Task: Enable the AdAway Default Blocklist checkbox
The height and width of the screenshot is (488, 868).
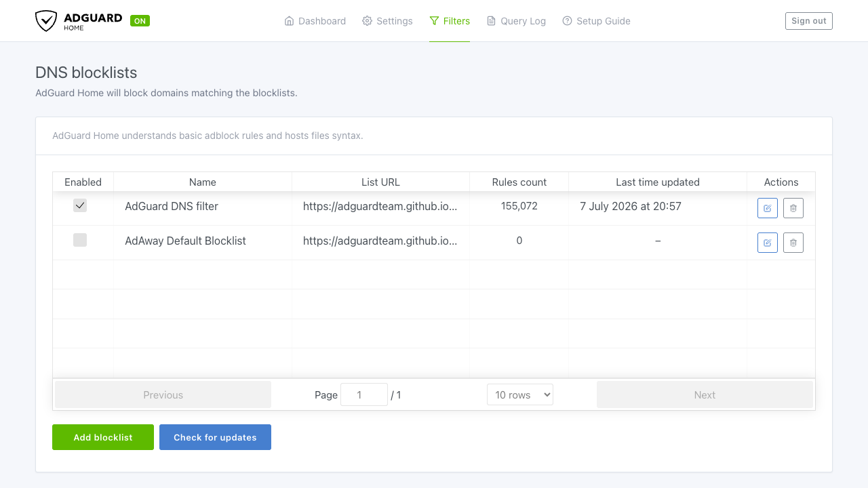Action: [80, 240]
